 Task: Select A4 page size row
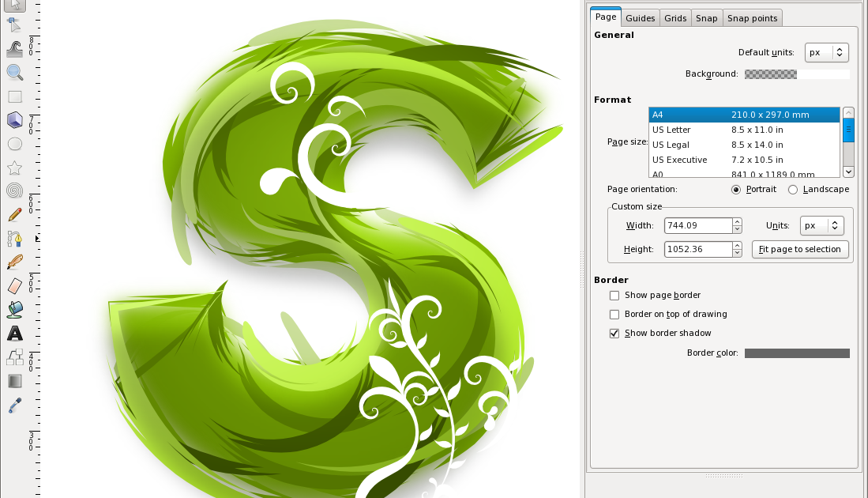pos(744,115)
